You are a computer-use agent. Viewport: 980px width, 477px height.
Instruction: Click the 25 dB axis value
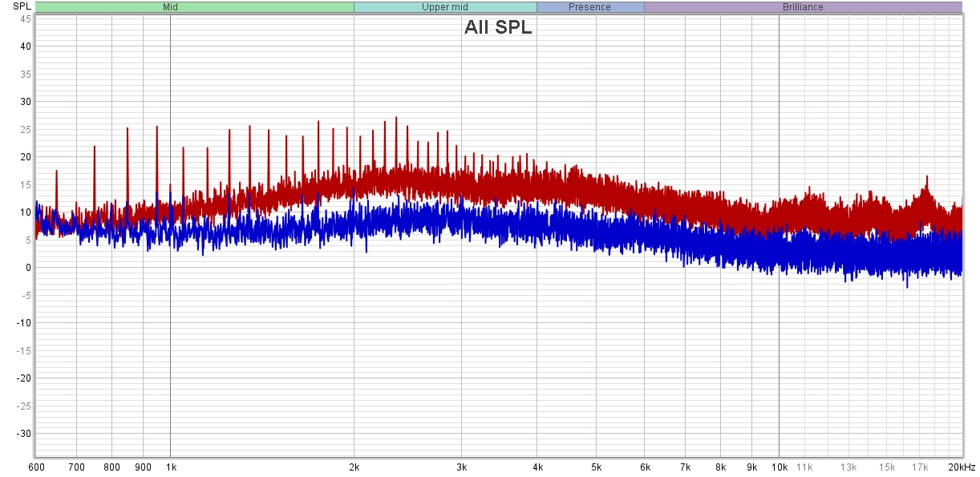coord(26,130)
